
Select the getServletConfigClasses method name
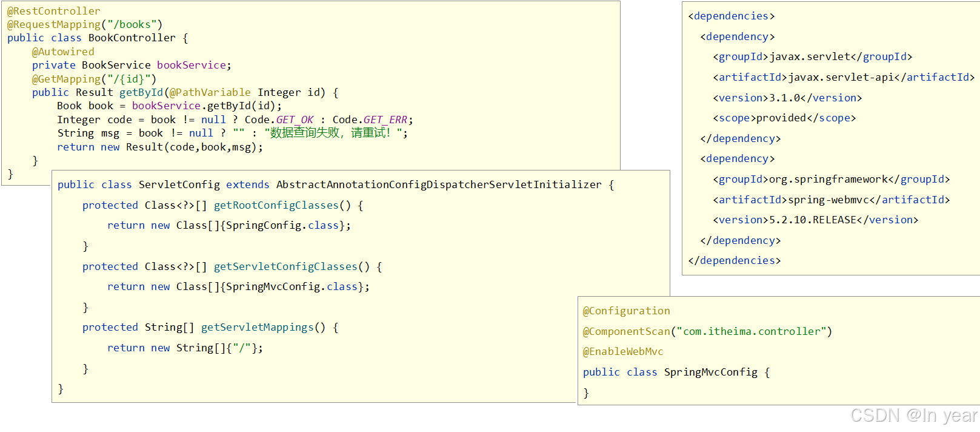(x=285, y=266)
